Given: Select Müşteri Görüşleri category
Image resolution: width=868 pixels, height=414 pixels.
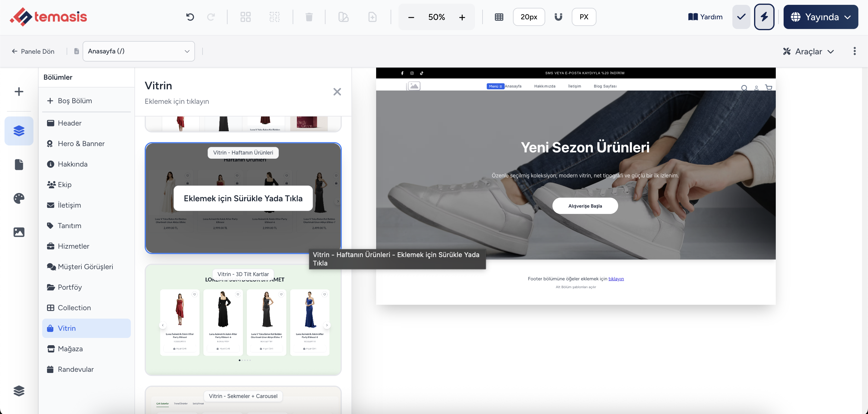Looking at the screenshot, I should [86, 267].
